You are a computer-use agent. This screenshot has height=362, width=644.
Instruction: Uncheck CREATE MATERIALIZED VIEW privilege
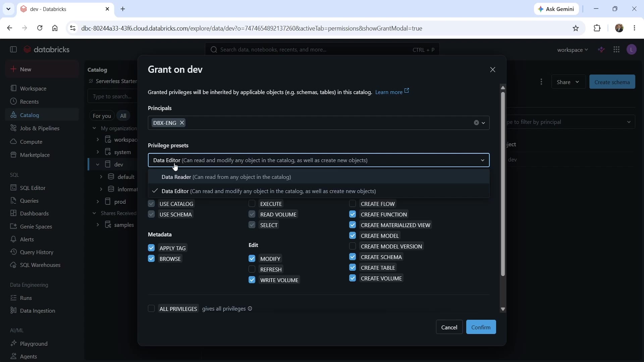coord(353,225)
